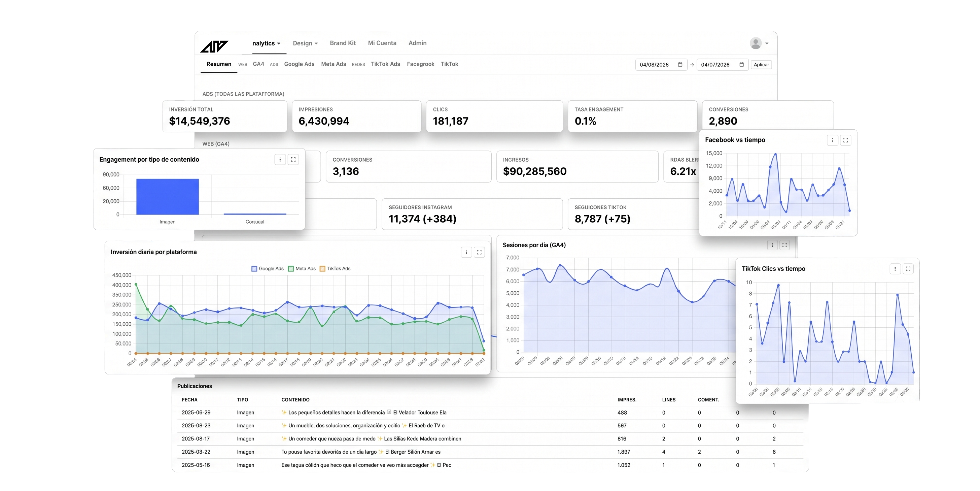The image size is (980, 491).
Task: Expand Inversión diaria por plataforma chart fullscreen
Action: click(479, 252)
